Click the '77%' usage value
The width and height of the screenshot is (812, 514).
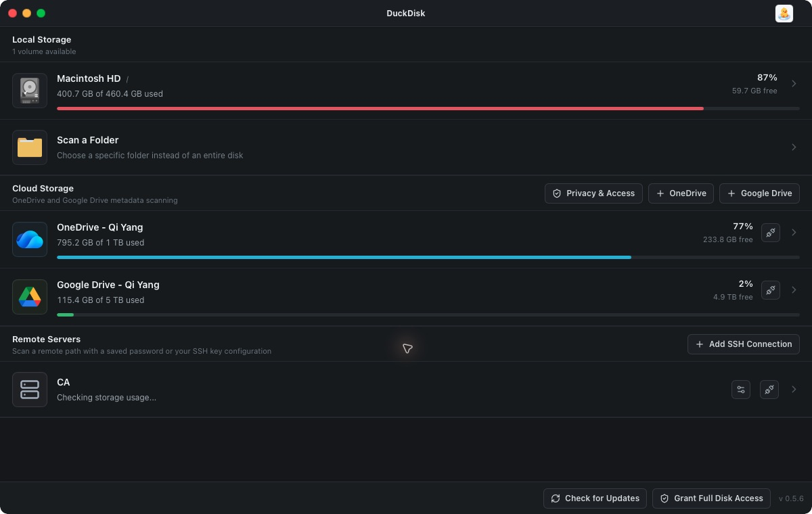(x=743, y=227)
